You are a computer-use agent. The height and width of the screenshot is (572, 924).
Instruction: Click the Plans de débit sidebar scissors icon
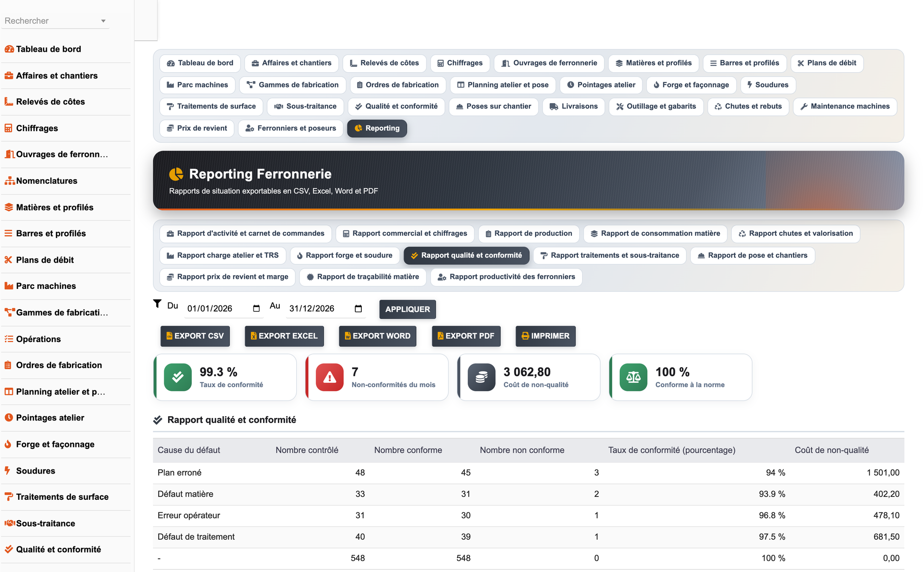pyautogui.click(x=9, y=260)
